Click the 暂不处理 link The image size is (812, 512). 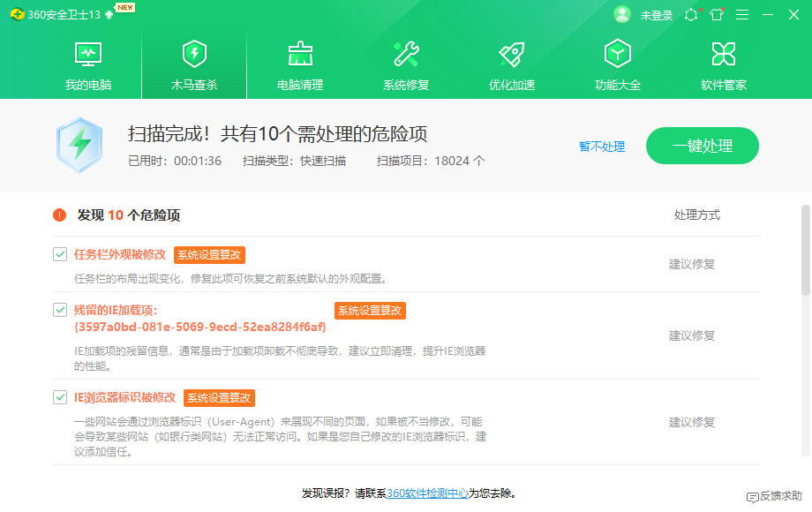click(x=602, y=147)
